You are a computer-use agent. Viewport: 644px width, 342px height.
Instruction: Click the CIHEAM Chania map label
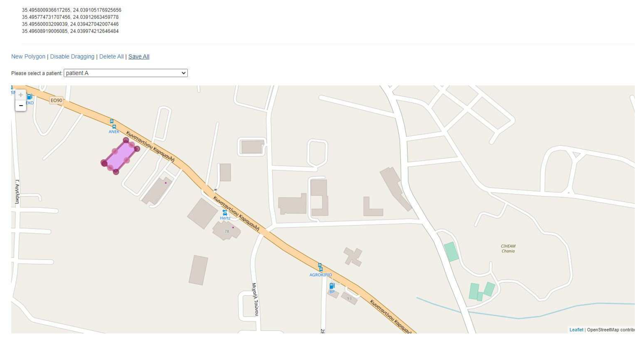(x=508, y=249)
